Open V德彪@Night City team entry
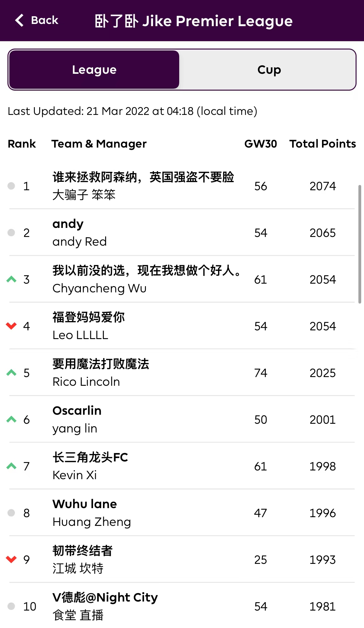The height and width of the screenshot is (628, 364). click(105, 597)
